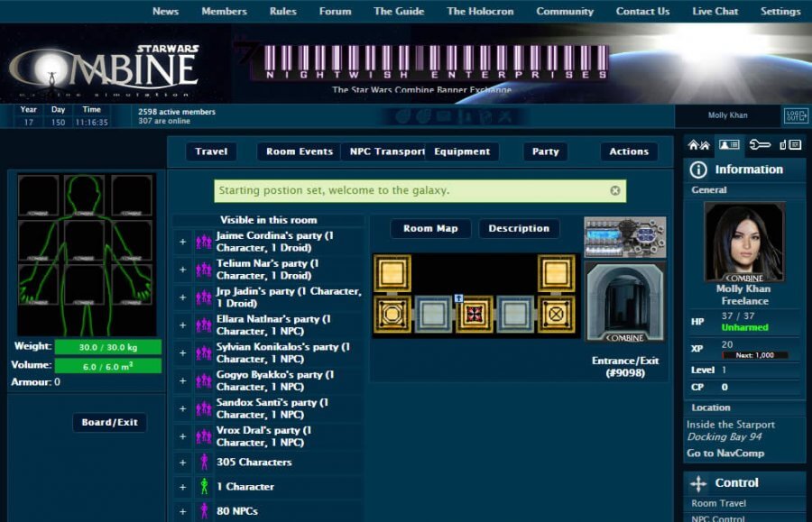This screenshot has height=522, width=812.
Task: Click the Board/Exit button
Action: (109, 422)
